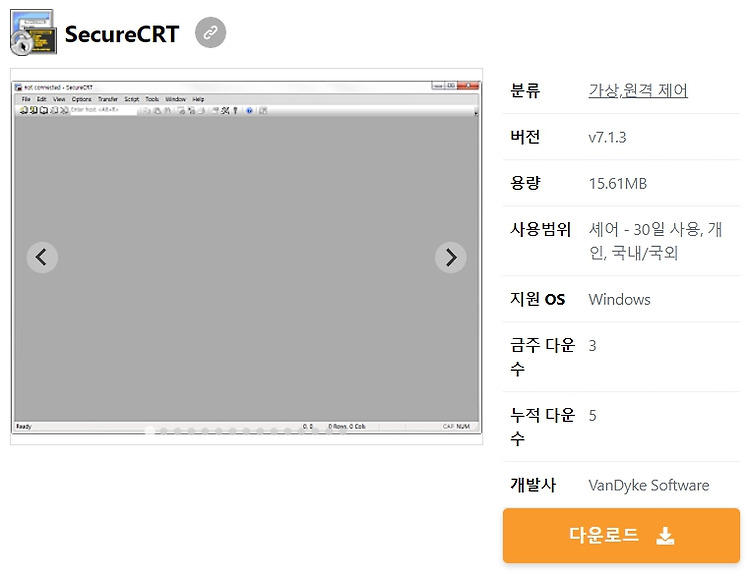Click the SecureCRT page title text
The image size is (750, 576).
click(x=122, y=34)
